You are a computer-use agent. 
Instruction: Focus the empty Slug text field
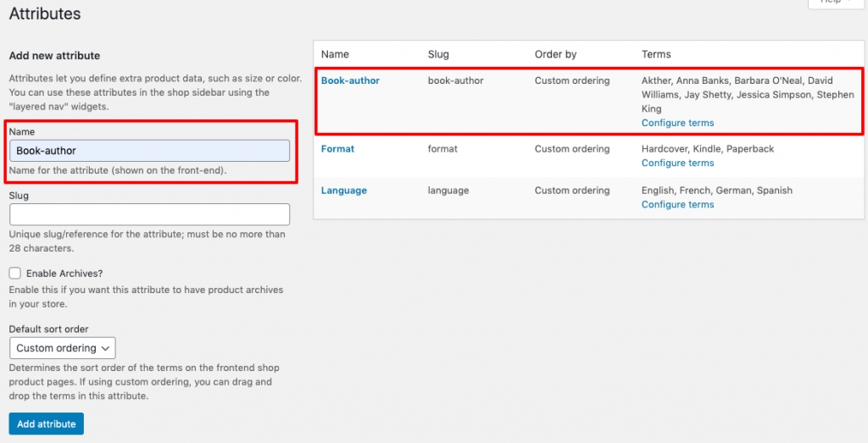point(149,214)
